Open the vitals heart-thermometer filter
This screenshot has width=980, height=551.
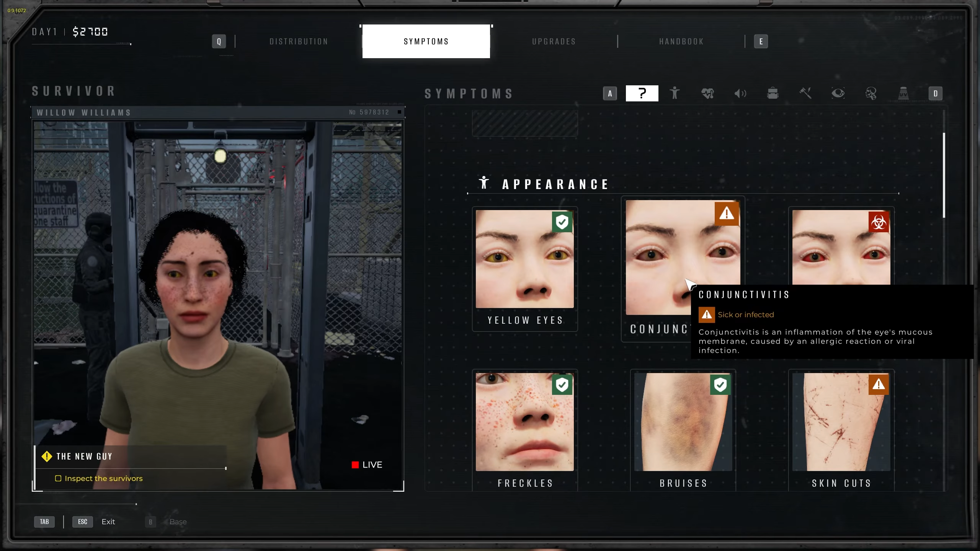(x=707, y=93)
